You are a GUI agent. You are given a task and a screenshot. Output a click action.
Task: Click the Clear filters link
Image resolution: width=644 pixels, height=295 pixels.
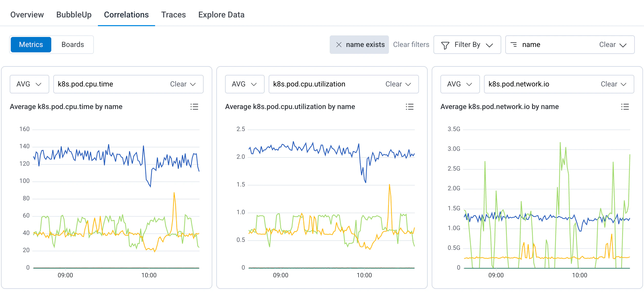[x=411, y=44]
